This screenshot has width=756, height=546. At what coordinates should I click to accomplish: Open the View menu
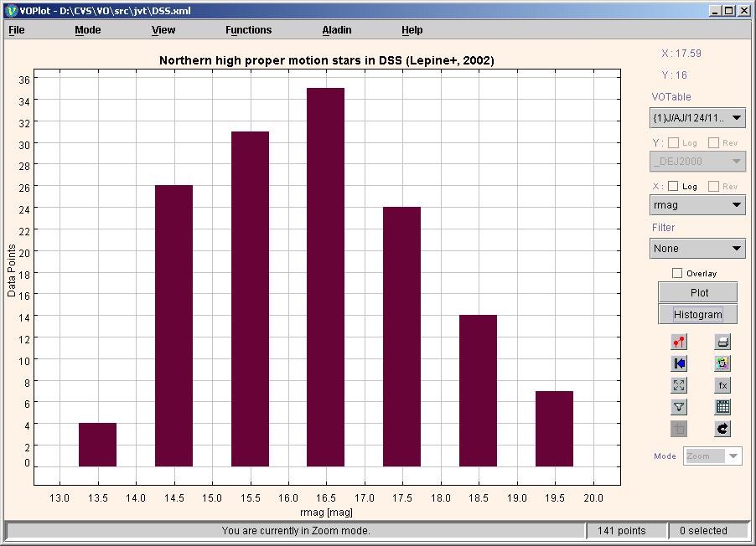pos(163,30)
